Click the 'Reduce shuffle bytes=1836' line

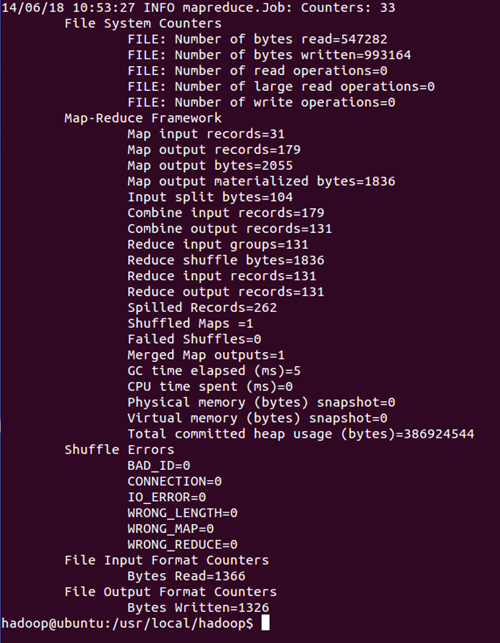(x=226, y=260)
